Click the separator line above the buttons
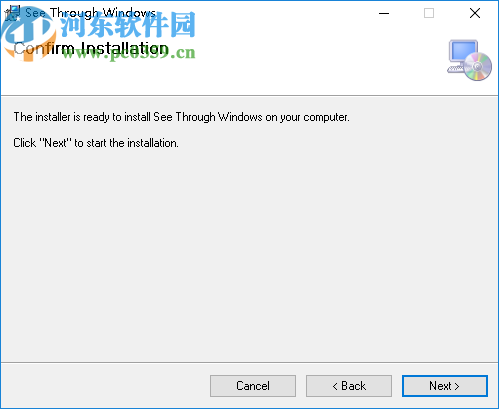This screenshot has width=499, height=409. tap(249, 362)
